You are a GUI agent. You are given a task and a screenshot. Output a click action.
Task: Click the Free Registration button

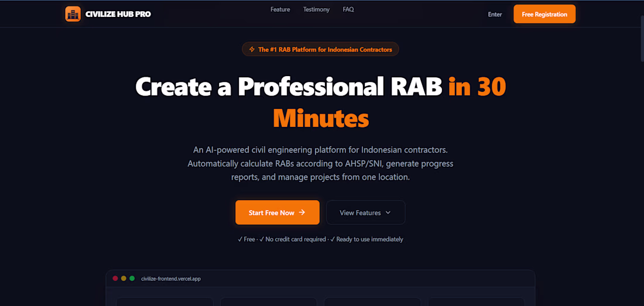[544, 15]
